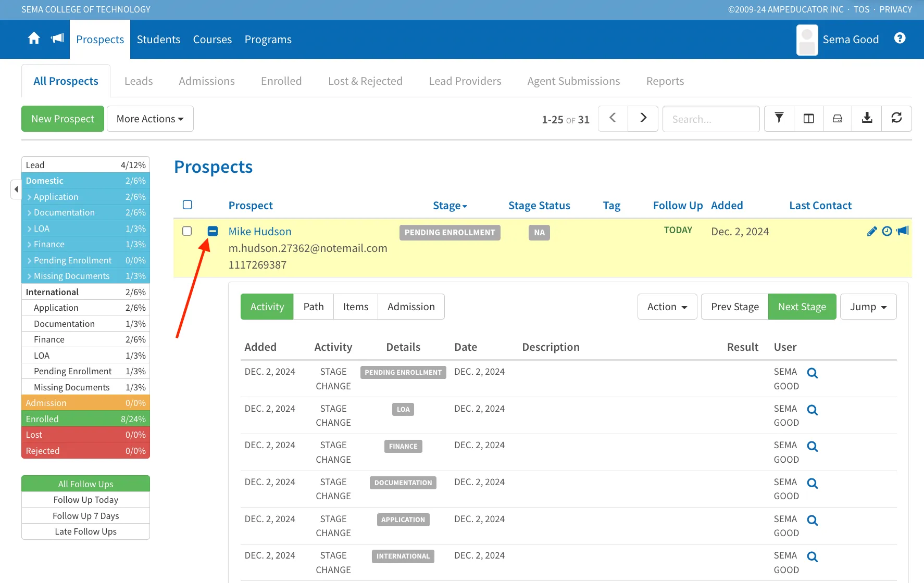The image size is (924, 583).
Task: Click the megaphone icon in Mike Hudson's row
Action: point(903,231)
